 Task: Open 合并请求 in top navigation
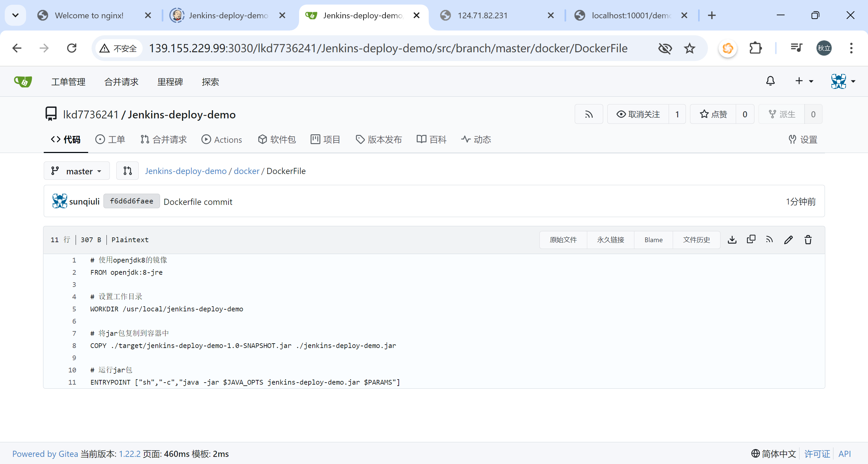pyautogui.click(x=121, y=82)
